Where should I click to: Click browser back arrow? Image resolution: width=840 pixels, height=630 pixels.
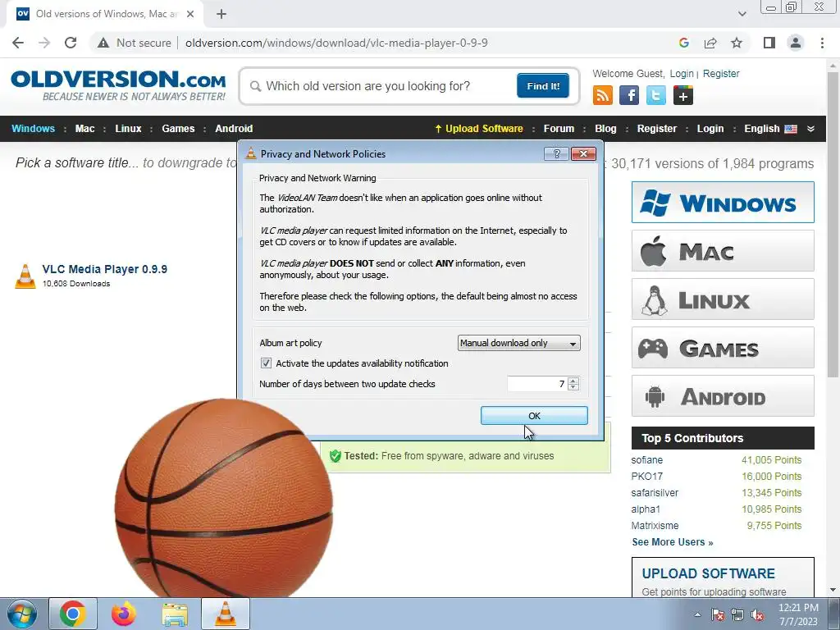tap(18, 43)
